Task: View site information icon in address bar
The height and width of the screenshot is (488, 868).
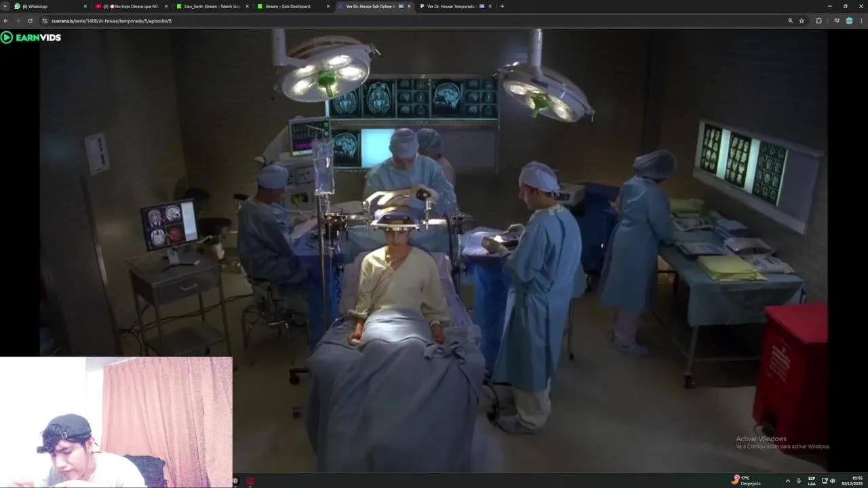Action: pyautogui.click(x=45, y=21)
